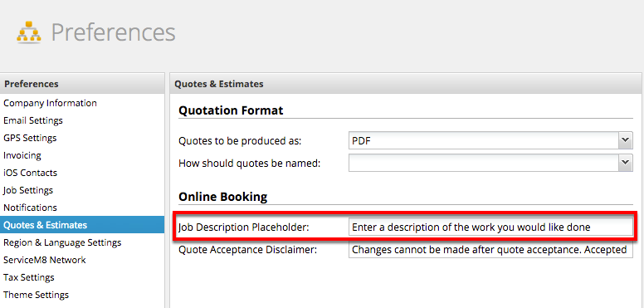The image size is (644, 308).
Task: Focus the Quote Acceptance Disclaimer field
Action: pyautogui.click(x=490, y=249)
